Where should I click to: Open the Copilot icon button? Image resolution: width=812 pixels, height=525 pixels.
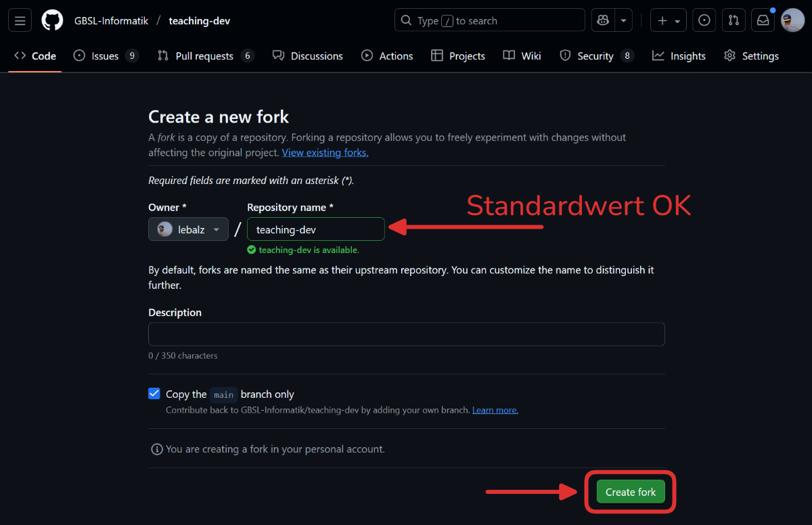click(x=602, y=20)
